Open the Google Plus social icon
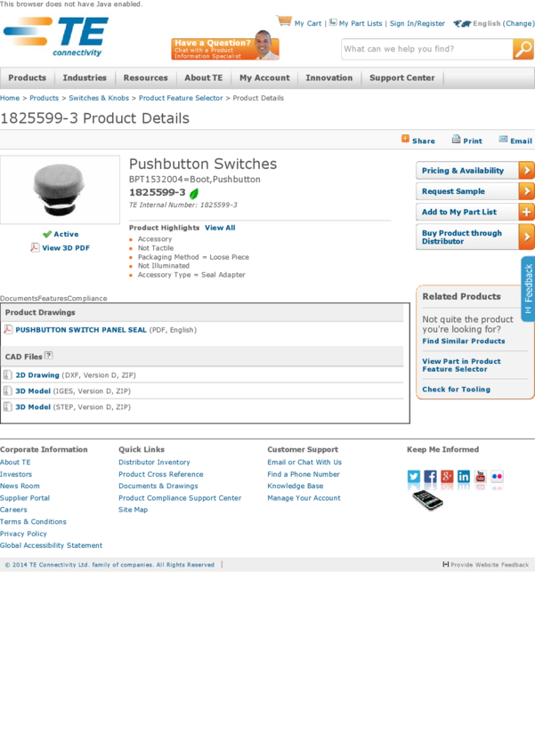The image size is (535, 756). tap(447, 477)
